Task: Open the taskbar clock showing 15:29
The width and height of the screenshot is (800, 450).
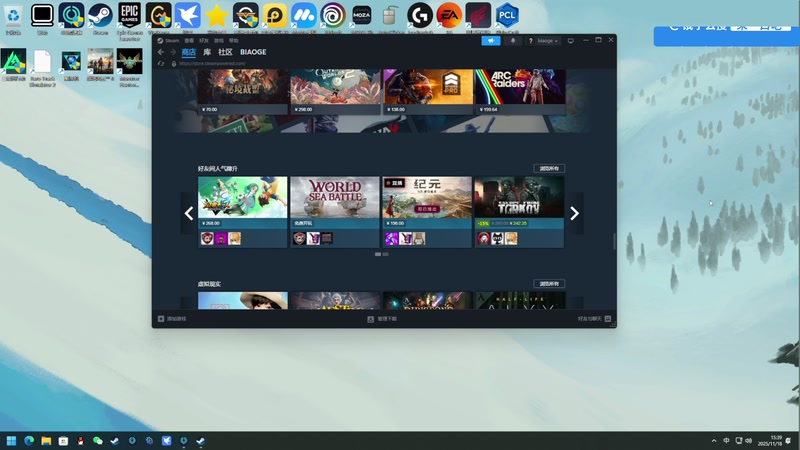Action: [770, 441]
